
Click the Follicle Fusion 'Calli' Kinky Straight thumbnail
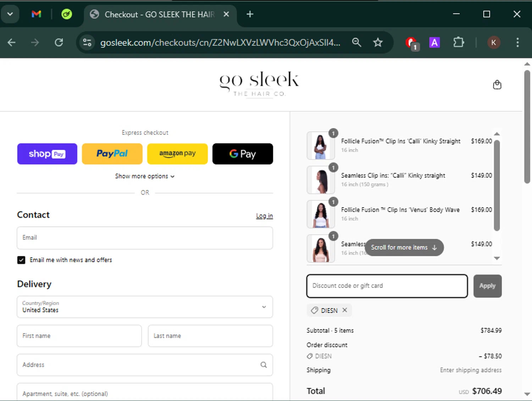321,145
